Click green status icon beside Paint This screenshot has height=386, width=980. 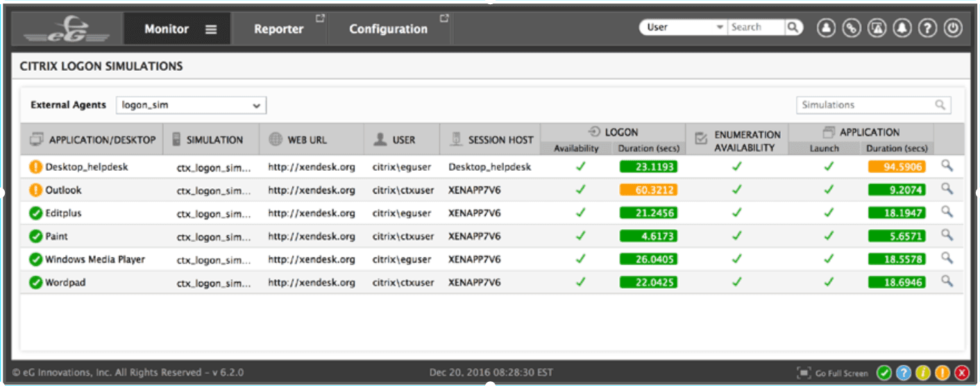(x=36, y=236)
